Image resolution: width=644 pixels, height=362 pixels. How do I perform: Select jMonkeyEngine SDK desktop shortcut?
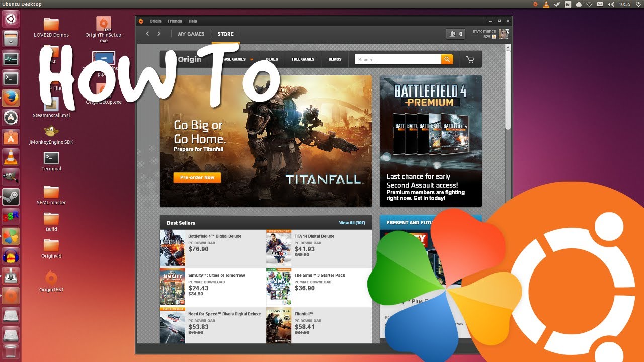pos(51,135)
